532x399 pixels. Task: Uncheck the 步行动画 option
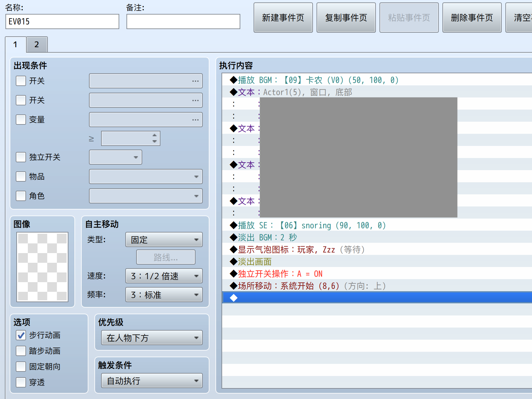click(x=21, y=335)
